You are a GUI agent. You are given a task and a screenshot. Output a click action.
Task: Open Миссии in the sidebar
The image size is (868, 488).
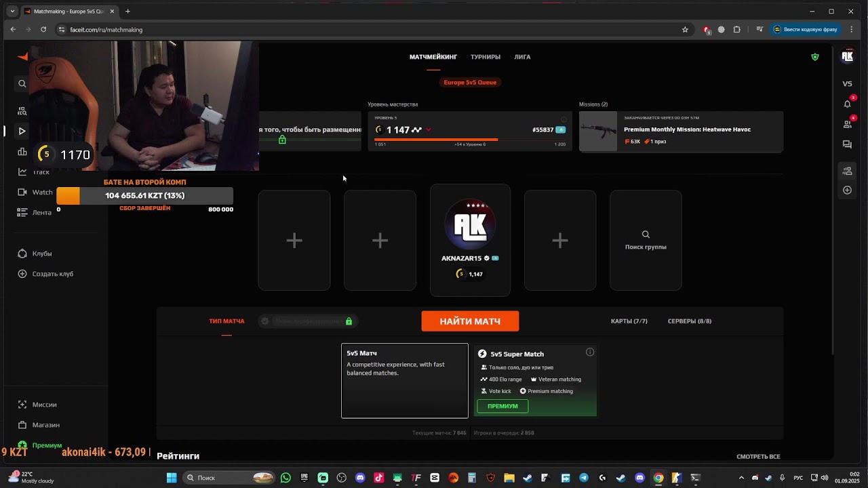click(x=37, y=405)
